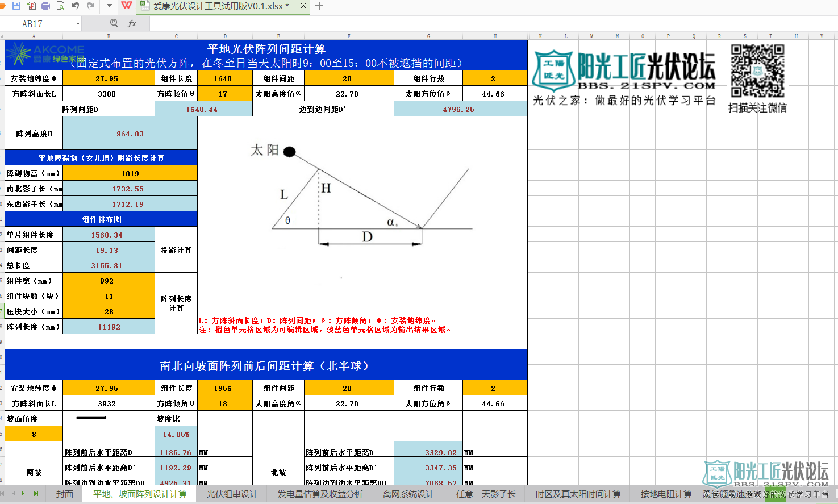Screen dimensions: 838x504
Task: Open the quick-access toolbar customize dropdown
Action: 109,6
